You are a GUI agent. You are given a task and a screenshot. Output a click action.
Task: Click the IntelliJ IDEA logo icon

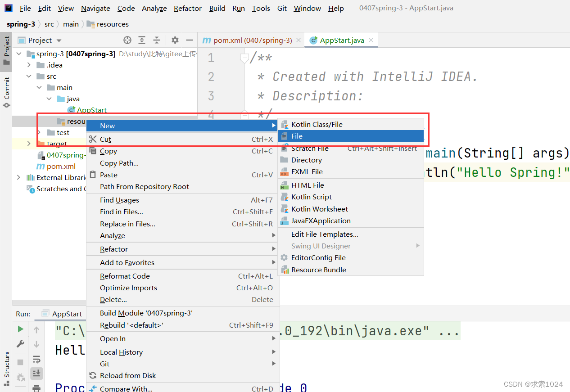tap(9, 8)
